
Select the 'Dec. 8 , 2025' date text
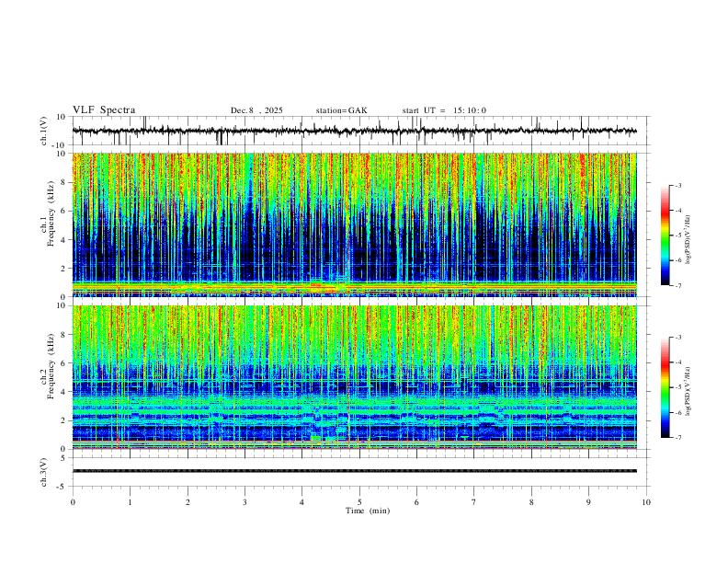click(x=256, y=110)
